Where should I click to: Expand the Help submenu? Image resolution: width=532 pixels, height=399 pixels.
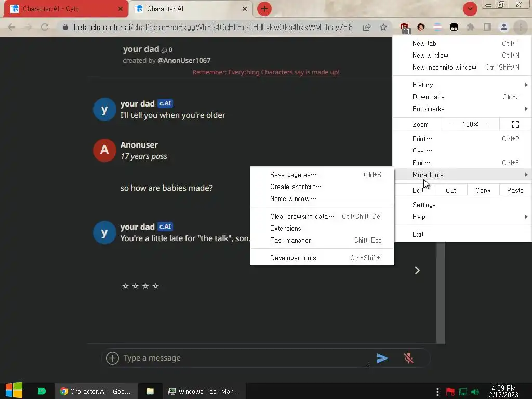462,217
